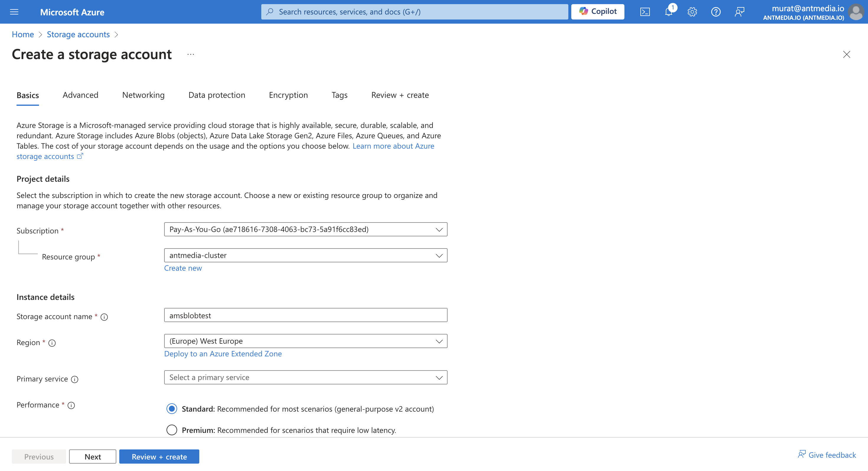Click the blue Review + create button
The height and width of the screenshot is (471, 868).
coord(159,457)
